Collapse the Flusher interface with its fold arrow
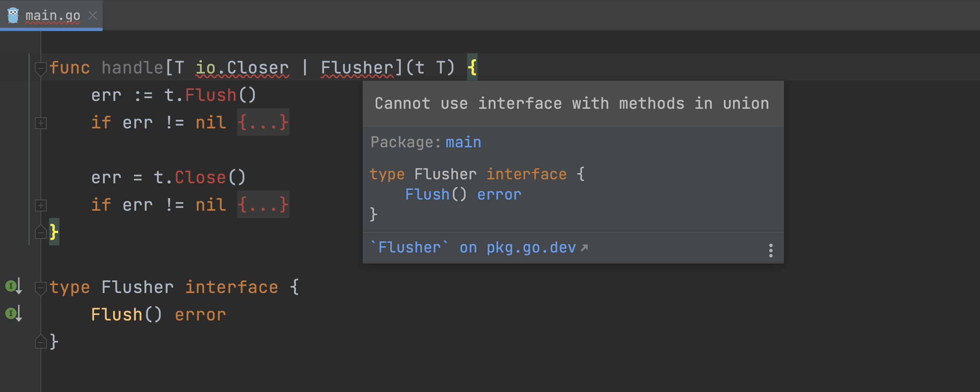980x392 pixels. (41, 287)
